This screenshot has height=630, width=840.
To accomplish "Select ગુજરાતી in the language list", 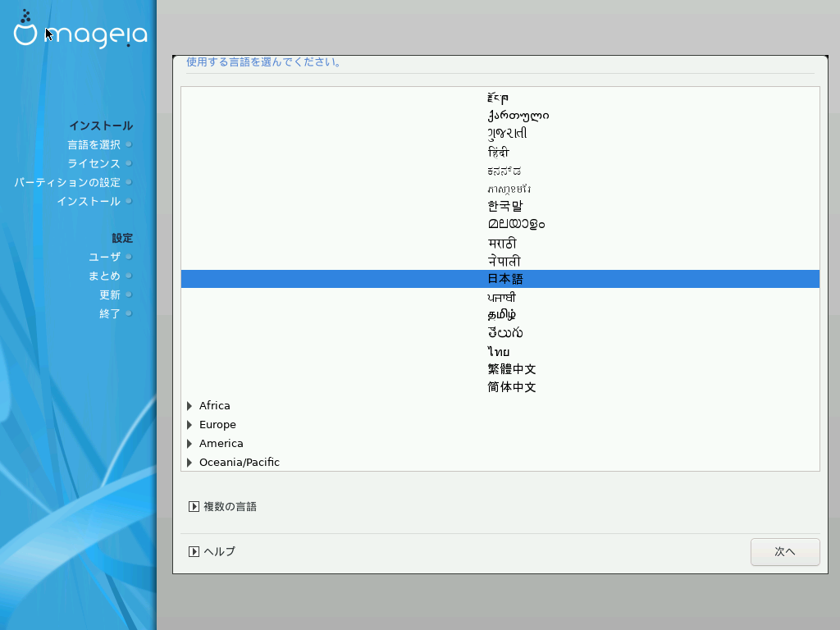I will (500, 134).
